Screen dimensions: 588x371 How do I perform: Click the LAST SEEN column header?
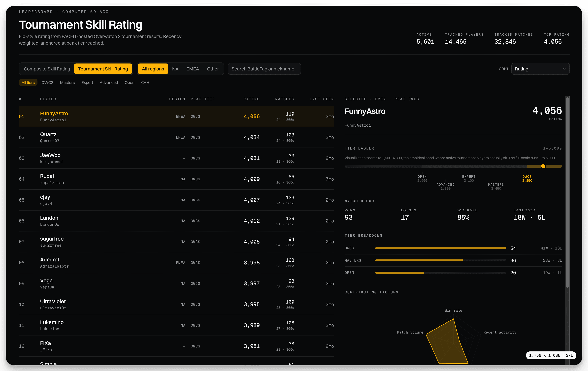tap(322, 99)
